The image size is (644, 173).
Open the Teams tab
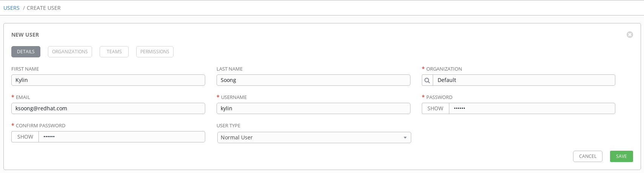pos(114,52)
